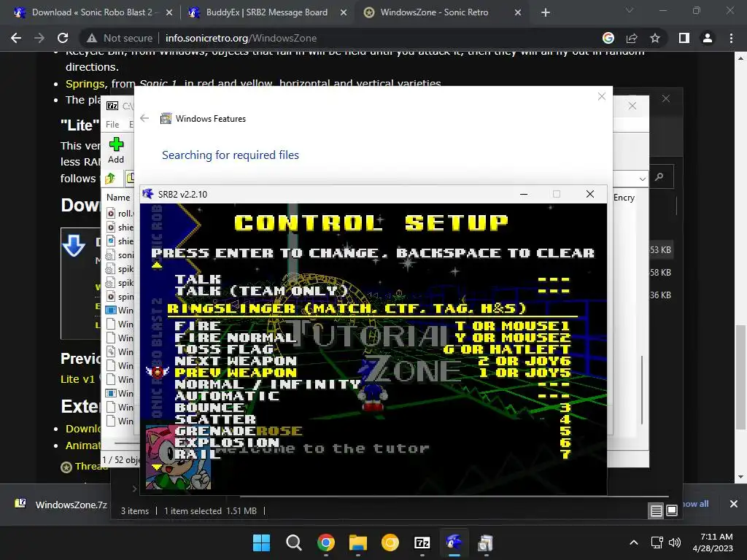The height and width of the screenshot is (560, 747).
Task: Click the green Add button in 7-Zip
Action: [116, 150]
